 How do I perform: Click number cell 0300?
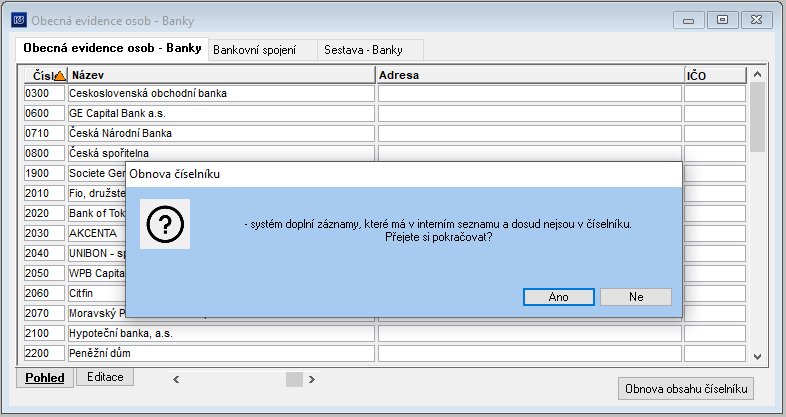pos(44,93)
